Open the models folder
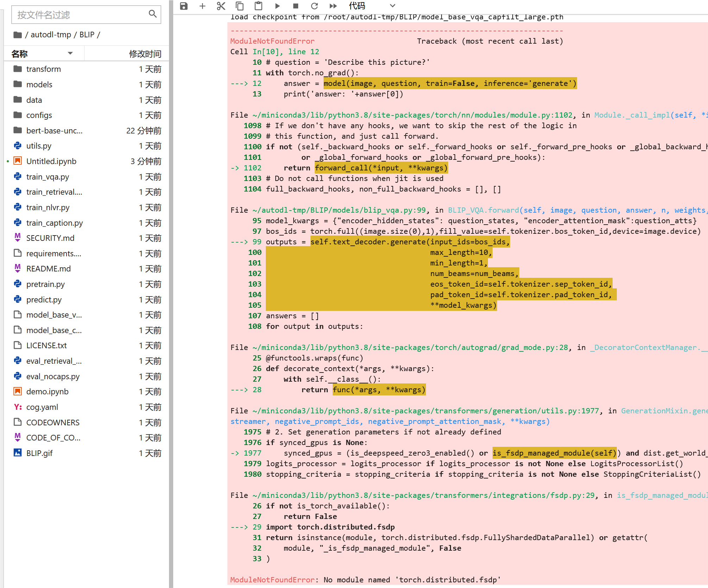The image size is (708, 588). pyautogui.click(x=39, y=85)
